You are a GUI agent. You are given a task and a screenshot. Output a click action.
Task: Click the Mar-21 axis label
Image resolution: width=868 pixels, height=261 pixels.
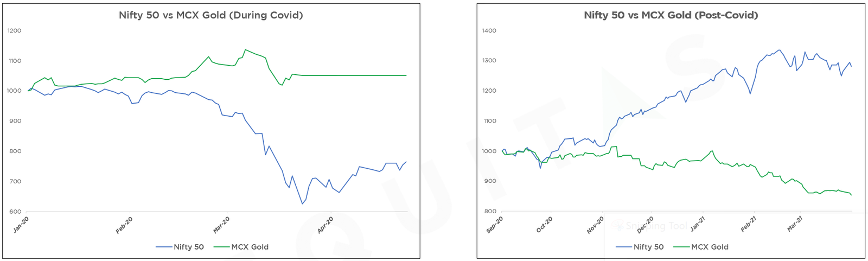[x=795, y=224]
